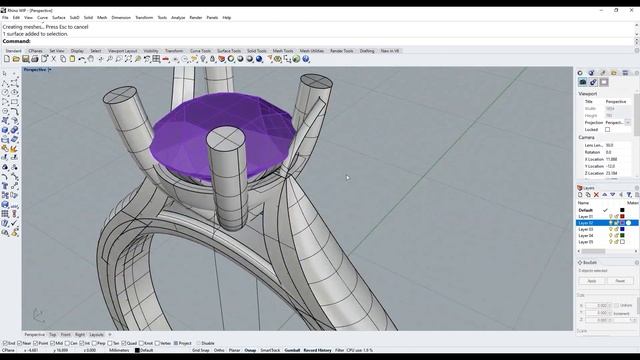The image size is (640, 360).
Task: Click red X Delete layer icon
Action: (x=596, y=195)
